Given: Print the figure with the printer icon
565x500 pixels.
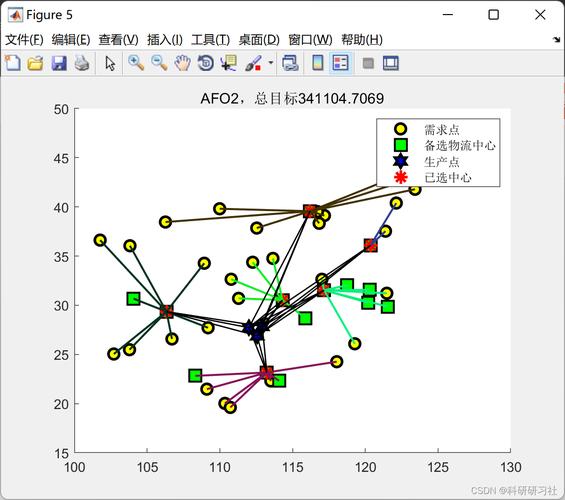Looking at the screenshot, I should point(82,63).
